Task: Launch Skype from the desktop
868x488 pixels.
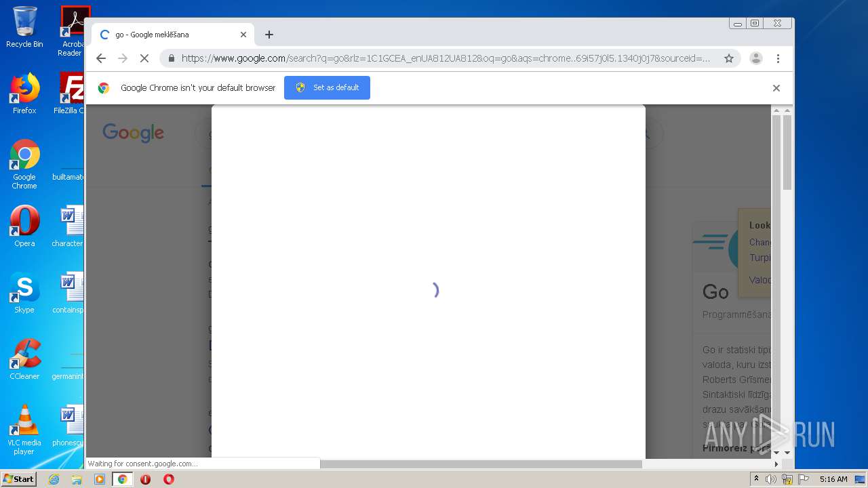Action: point(24,293)
